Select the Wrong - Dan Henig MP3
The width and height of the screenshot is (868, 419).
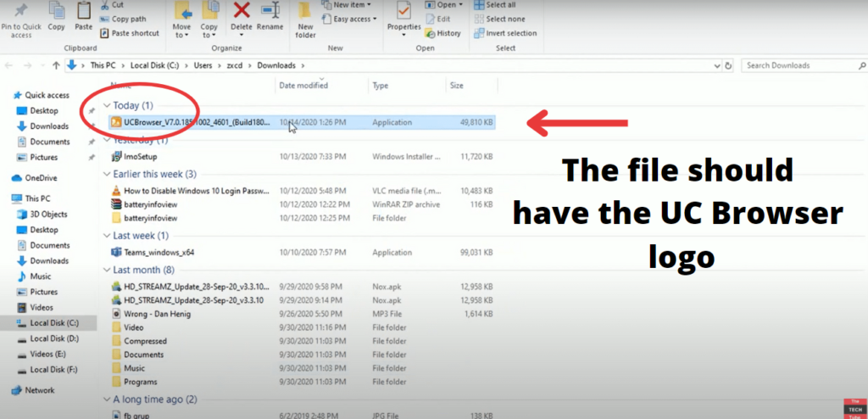click(302, 314)
